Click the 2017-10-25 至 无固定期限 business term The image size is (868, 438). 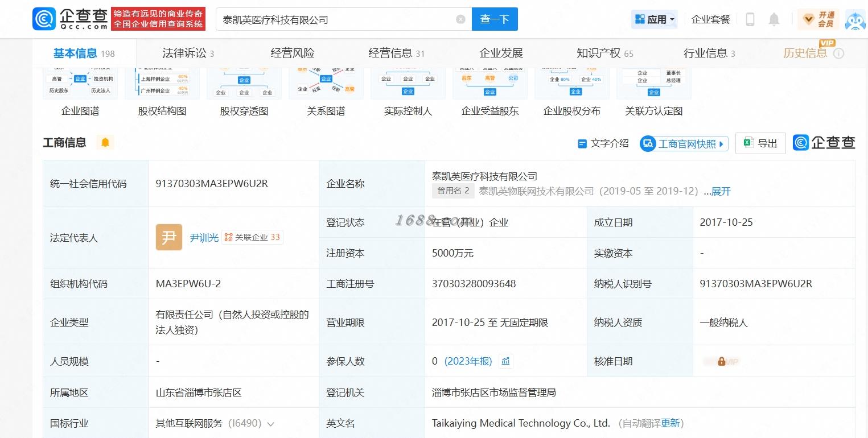click(490, 323)
